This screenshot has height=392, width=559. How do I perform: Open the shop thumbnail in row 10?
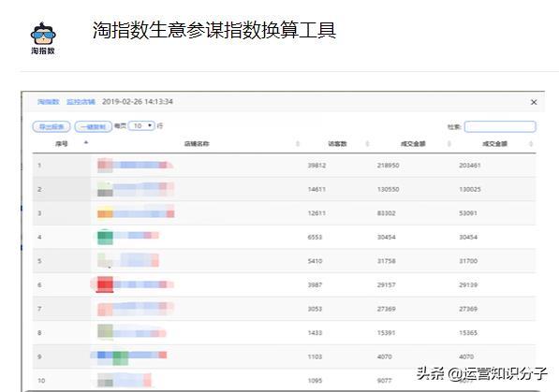[x=105, y=380]
